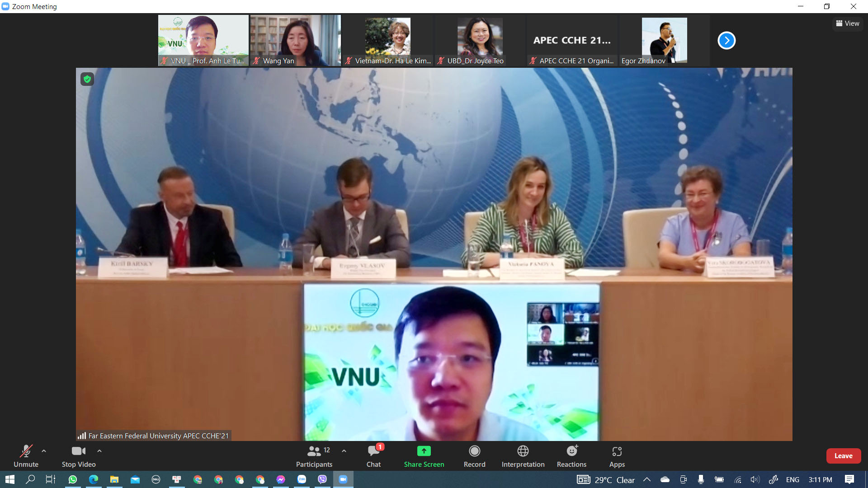This screenshot has width=868, height=488.
Task: Open Messenger from the taskbar
Action: [x=281, y=479]
